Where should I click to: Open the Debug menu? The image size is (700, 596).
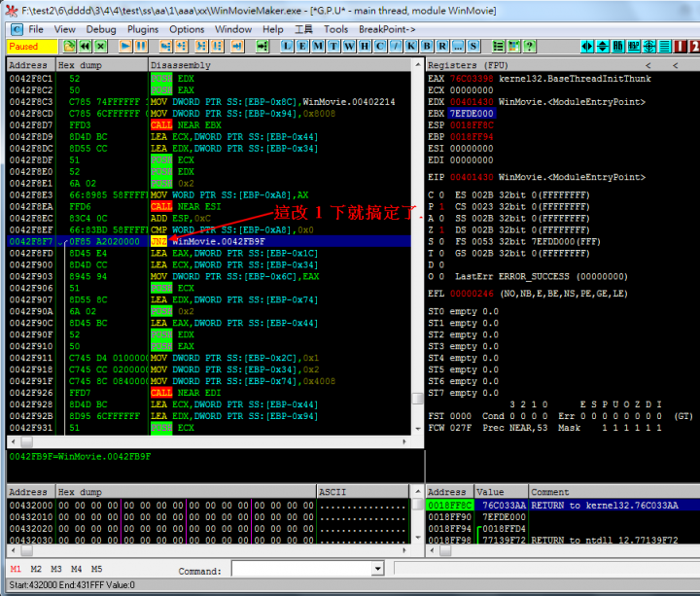(101, 29)
